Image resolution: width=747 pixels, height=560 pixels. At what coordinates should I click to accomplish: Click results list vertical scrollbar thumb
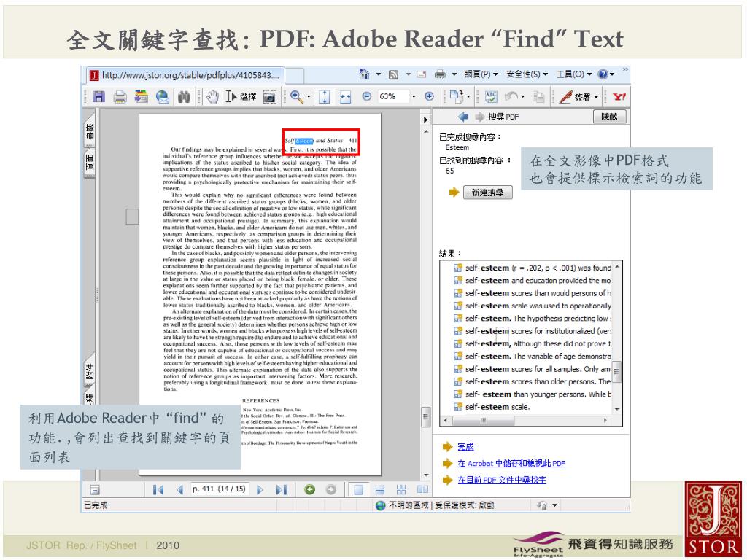pos(617,371)
